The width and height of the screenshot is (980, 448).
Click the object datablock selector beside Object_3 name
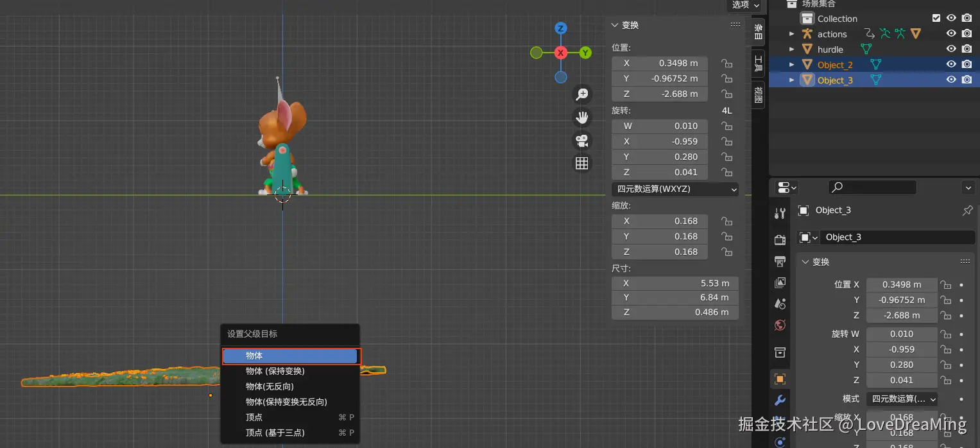click(x=808, y=237)
